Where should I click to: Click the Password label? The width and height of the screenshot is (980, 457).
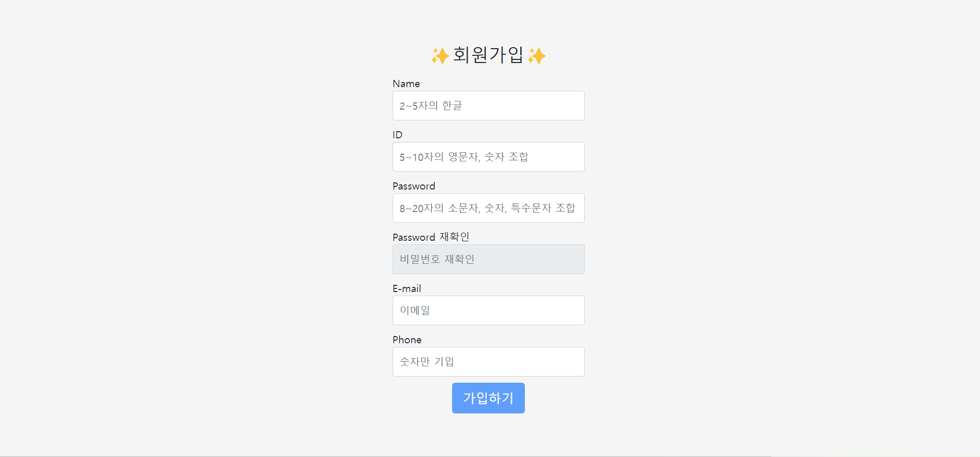pos(414,186)
